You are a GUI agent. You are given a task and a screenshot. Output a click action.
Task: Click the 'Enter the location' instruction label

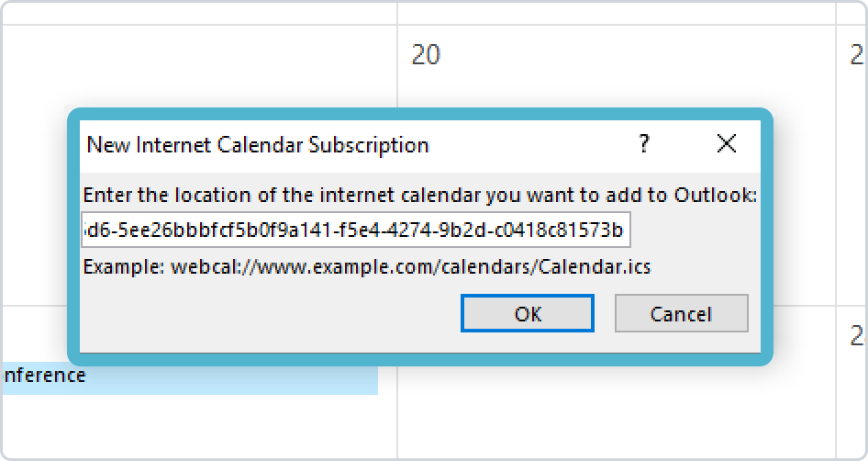click(419, 195)
